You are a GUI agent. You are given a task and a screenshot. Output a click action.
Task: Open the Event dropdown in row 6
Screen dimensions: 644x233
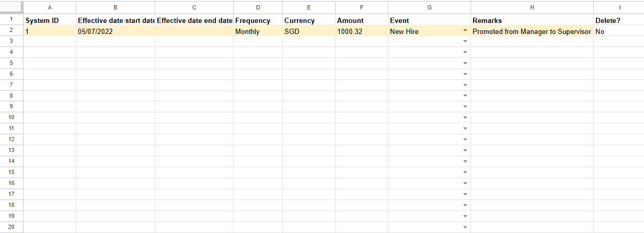point(465,74)
